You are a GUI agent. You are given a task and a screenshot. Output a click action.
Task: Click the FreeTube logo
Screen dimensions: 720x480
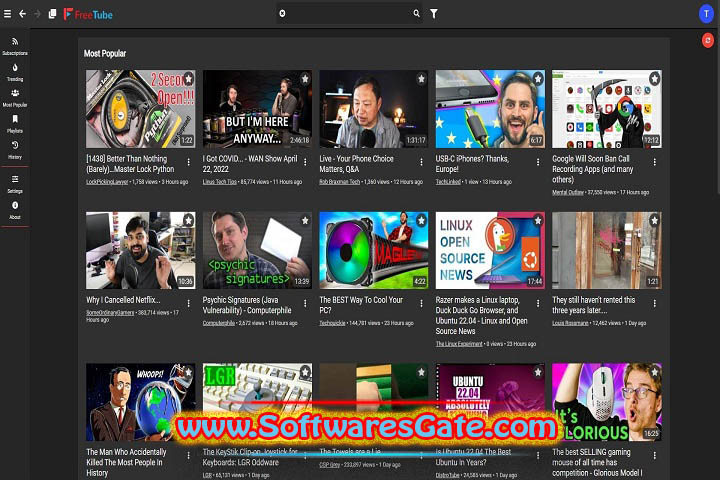pyautogui.click(x=88, y=14)
